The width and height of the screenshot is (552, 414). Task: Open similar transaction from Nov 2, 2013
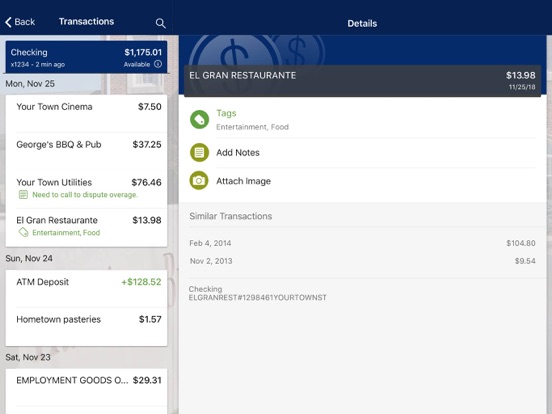[x=362, y=261]
